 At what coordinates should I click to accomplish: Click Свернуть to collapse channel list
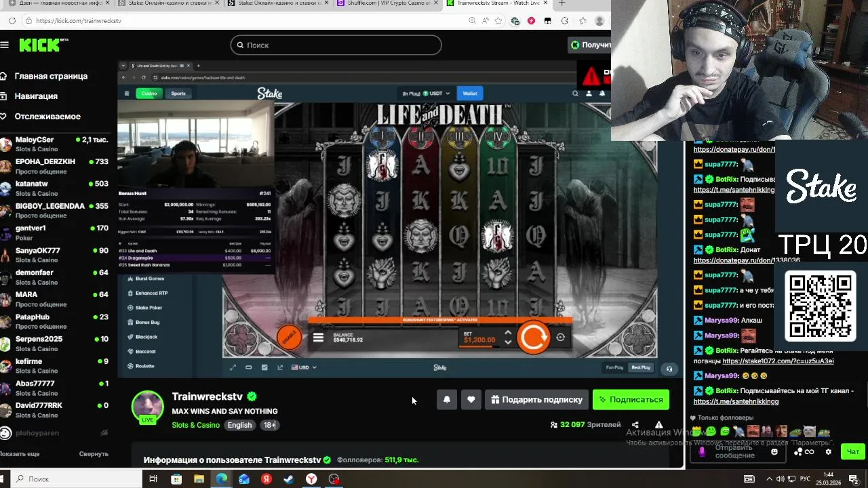tap(94, 454)
